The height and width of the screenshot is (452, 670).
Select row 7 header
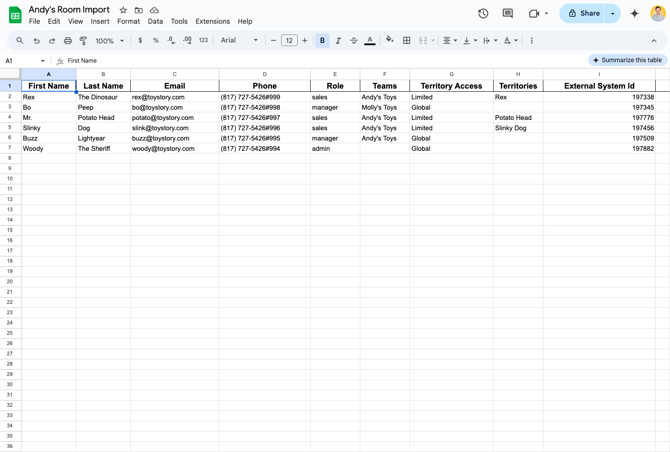pos(10,148)
